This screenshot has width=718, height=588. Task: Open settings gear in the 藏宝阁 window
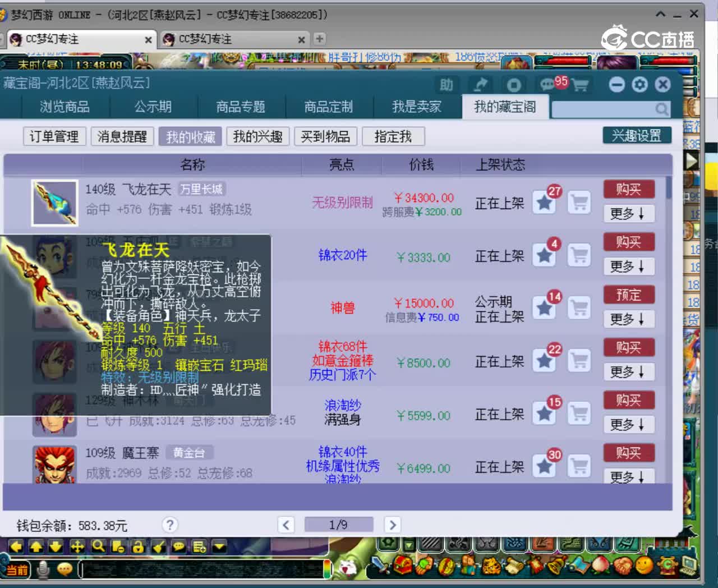(639, 84)
